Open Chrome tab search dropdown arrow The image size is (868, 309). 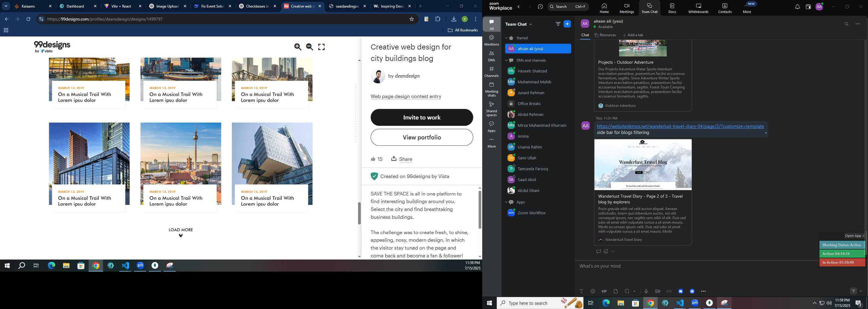(6, 6)
